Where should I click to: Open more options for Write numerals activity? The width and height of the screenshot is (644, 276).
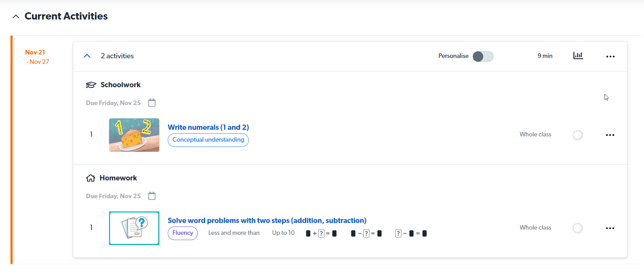point(610,135)
